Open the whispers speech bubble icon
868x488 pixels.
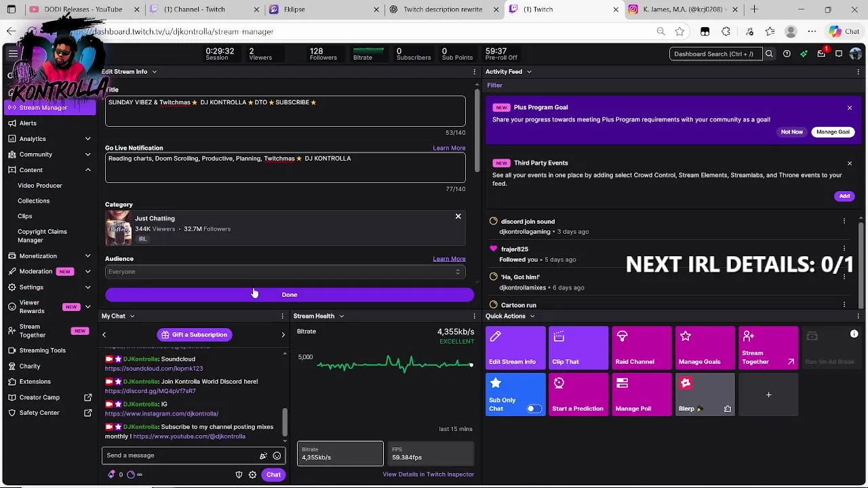[839, 54]
